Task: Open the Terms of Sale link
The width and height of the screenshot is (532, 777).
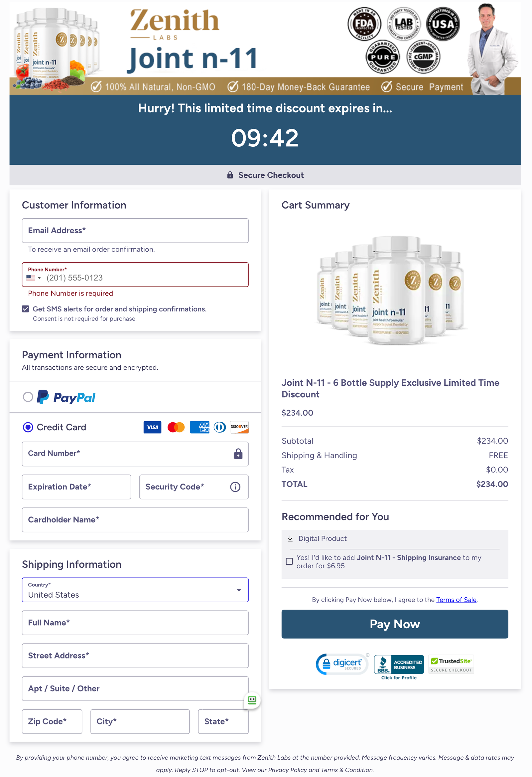Action: [456, 600]
